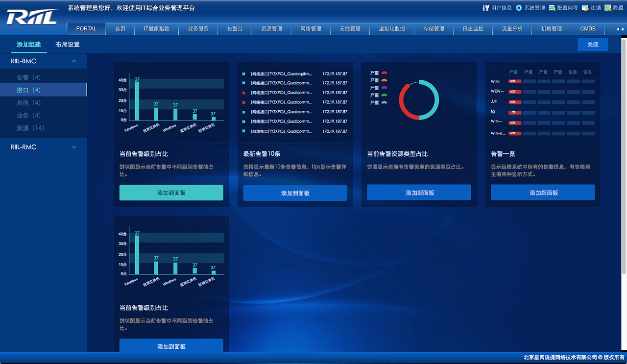The width and height of the screenshot is (627, 364).
Task: Open the 网络管理 tab
Action: [311, 29]
